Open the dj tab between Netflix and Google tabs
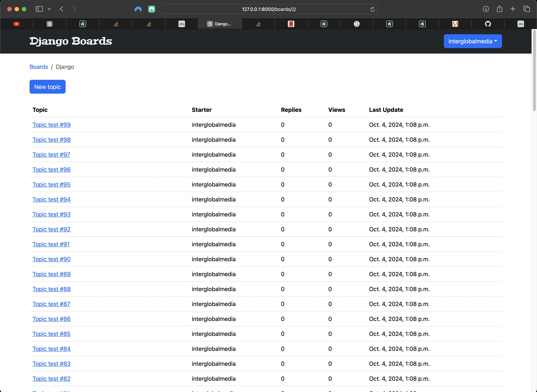Image resolution: width=537 pixels, height=392 pixels. click(x=324, y=24)
